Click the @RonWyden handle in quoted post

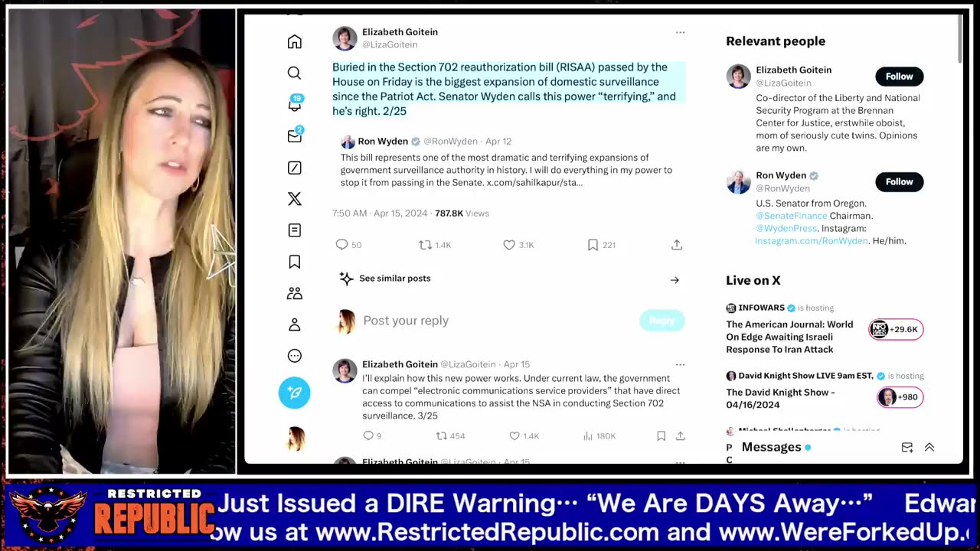pos(450,142)
